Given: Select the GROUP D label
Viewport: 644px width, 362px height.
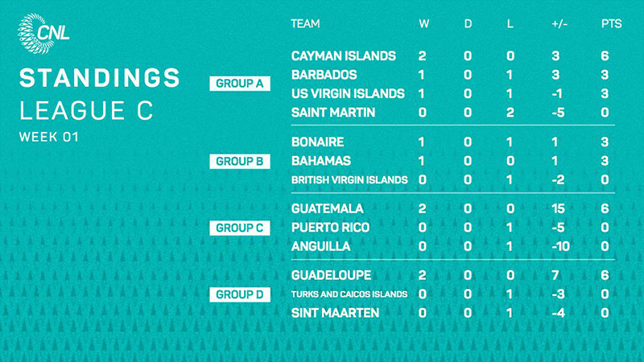Looking at the screenshot, I should coord(240,294).
